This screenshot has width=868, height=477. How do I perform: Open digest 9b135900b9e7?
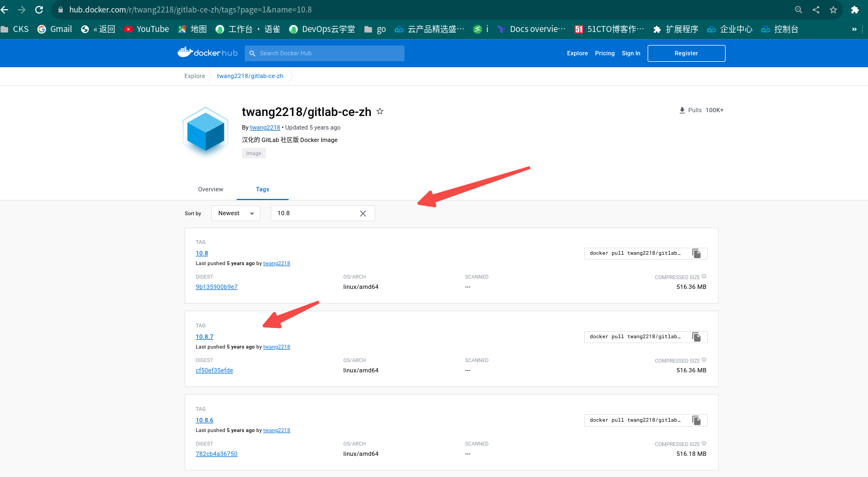click(x=217, y=287)
